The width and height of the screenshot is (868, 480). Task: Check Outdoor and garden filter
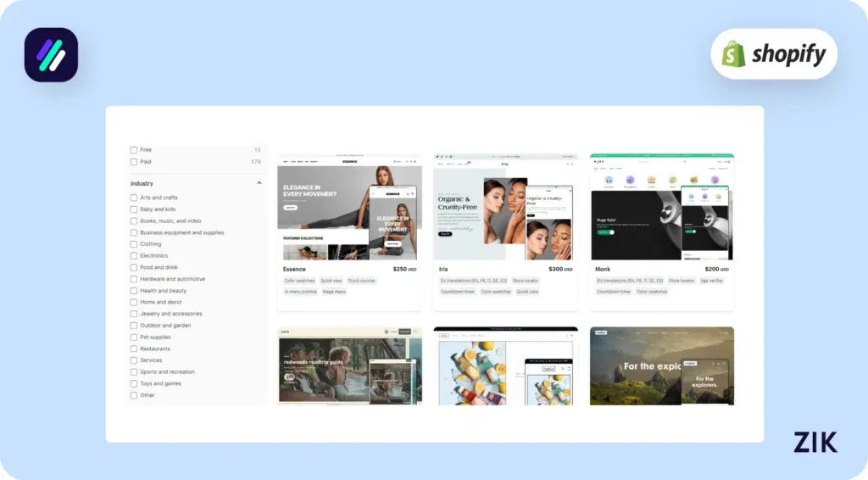pos(133,326)
